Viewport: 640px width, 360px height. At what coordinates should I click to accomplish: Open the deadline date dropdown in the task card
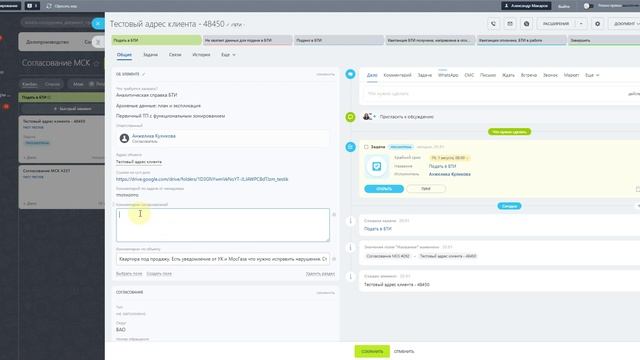point(449,158)
